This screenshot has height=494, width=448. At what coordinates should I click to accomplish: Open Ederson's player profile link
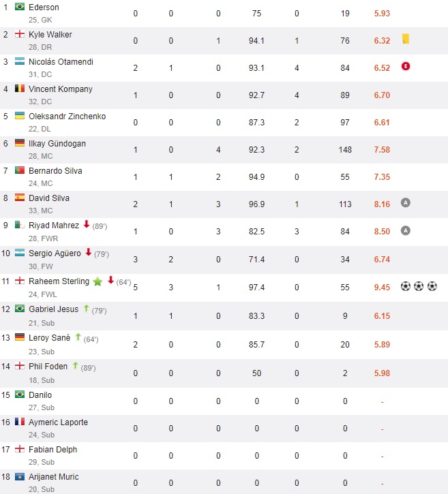coord(44,7)
